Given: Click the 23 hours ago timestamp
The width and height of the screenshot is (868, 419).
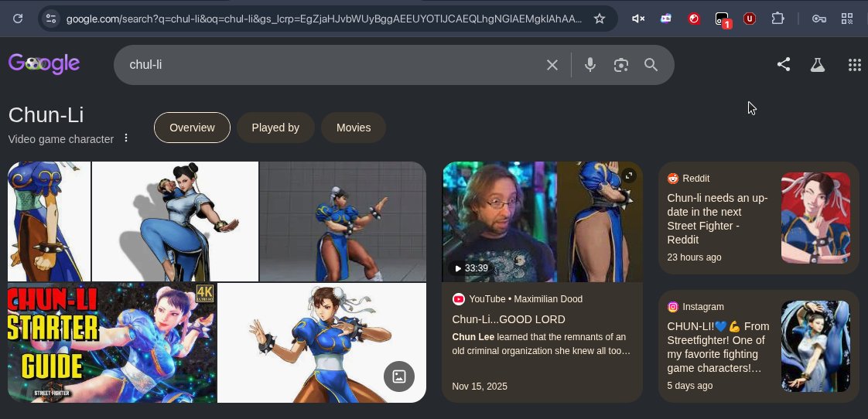Looking at the screenshot, I should (694, 257).
